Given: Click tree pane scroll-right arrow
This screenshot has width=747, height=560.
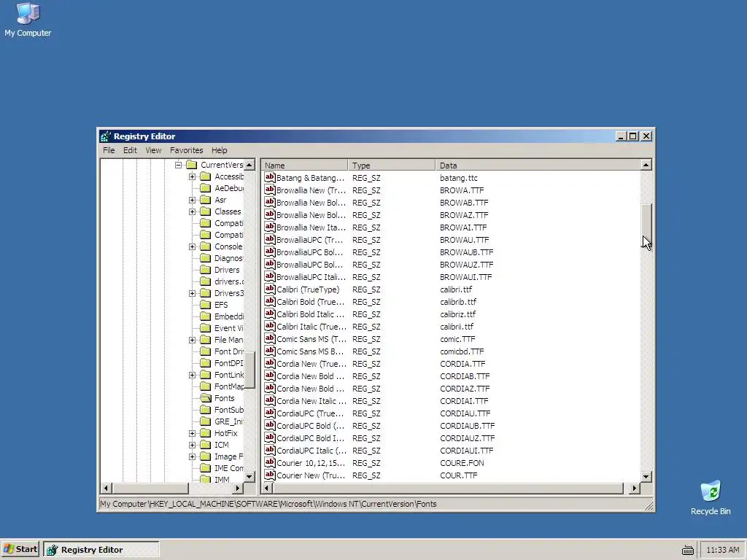Looking at the screenshot, I should click(x=238, y=488).
